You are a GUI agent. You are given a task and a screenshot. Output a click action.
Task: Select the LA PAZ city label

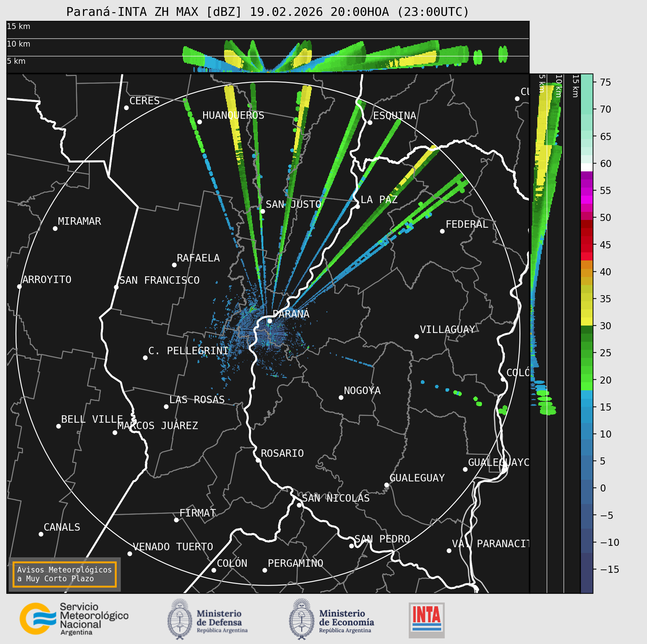379,199
